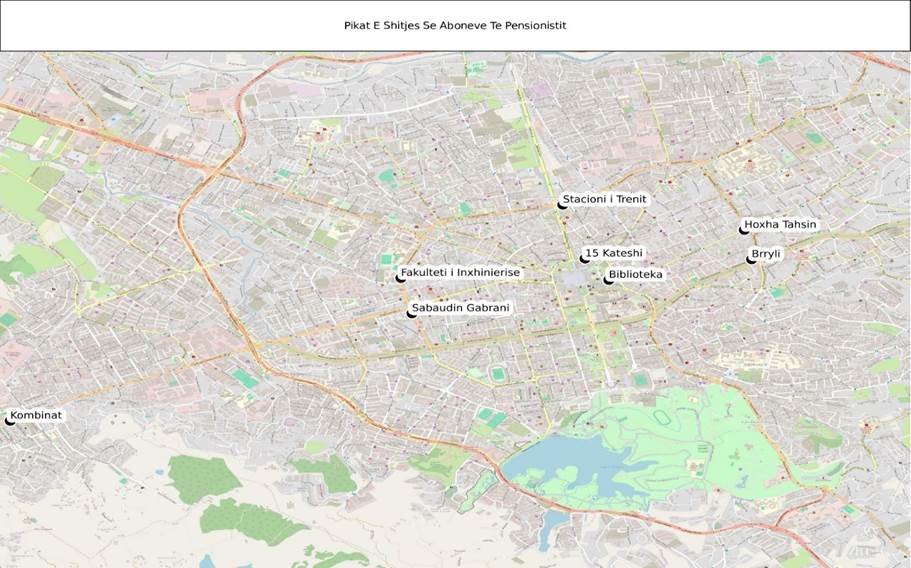The height and width of the screenshot is (568, 911).
Task: Select the Fakulteti i Inxhinierise label
Action: point(460,272)
